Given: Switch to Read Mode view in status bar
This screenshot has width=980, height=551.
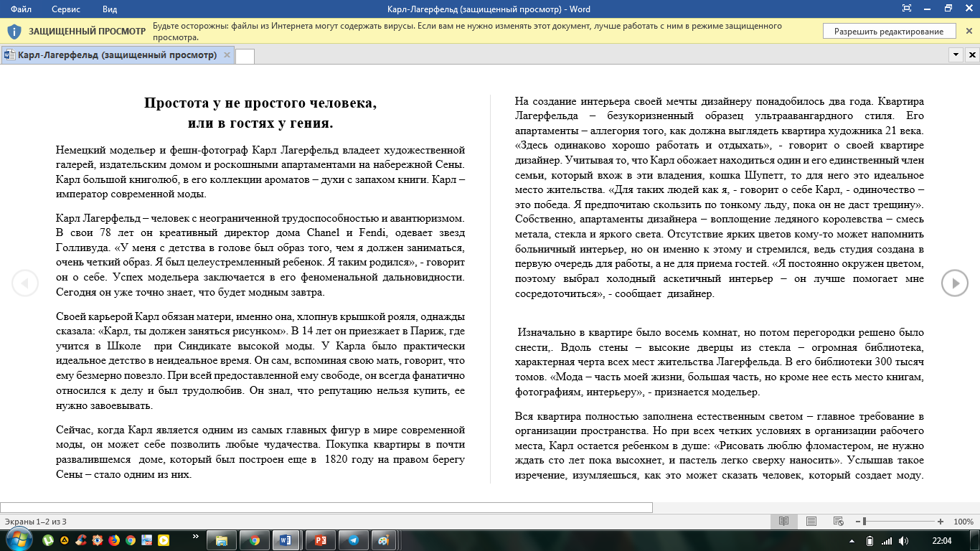Looking at the screenshot, I should 784,522.
